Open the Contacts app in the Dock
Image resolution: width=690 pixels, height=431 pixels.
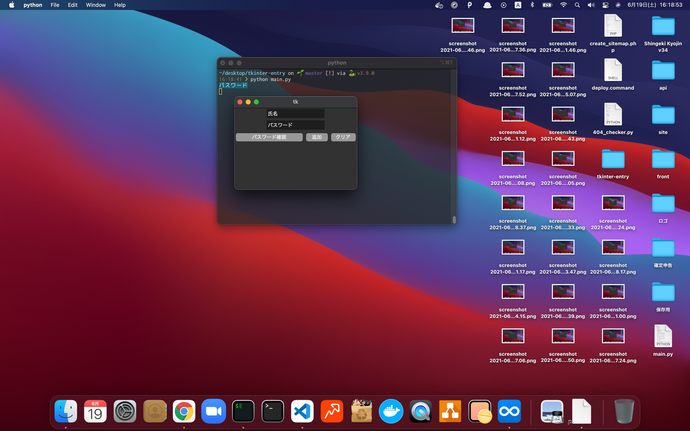[154, 411]
